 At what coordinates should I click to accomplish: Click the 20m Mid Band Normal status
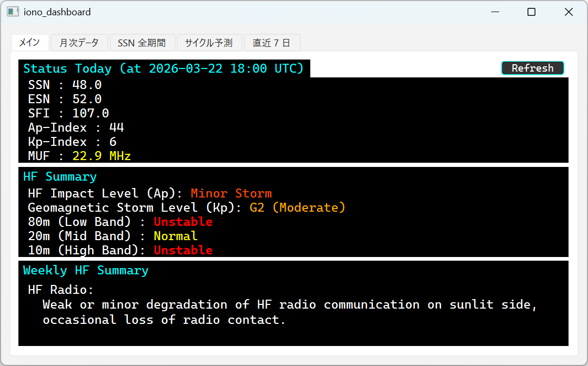pos(175,236)
